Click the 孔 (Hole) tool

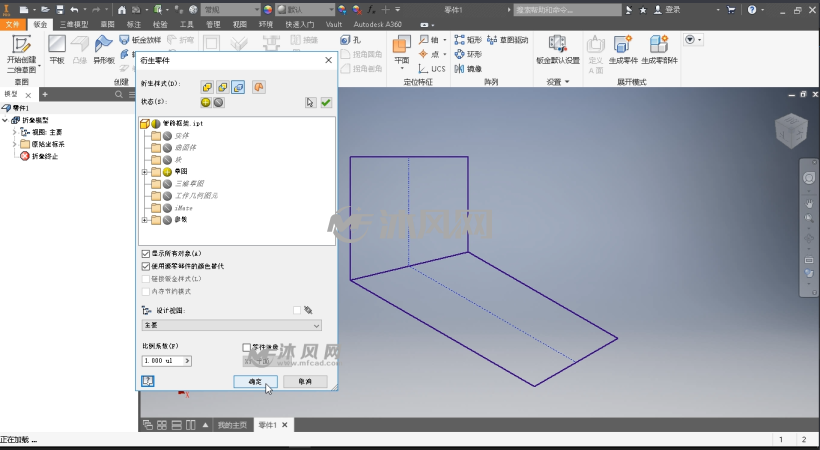click(350, 40)
